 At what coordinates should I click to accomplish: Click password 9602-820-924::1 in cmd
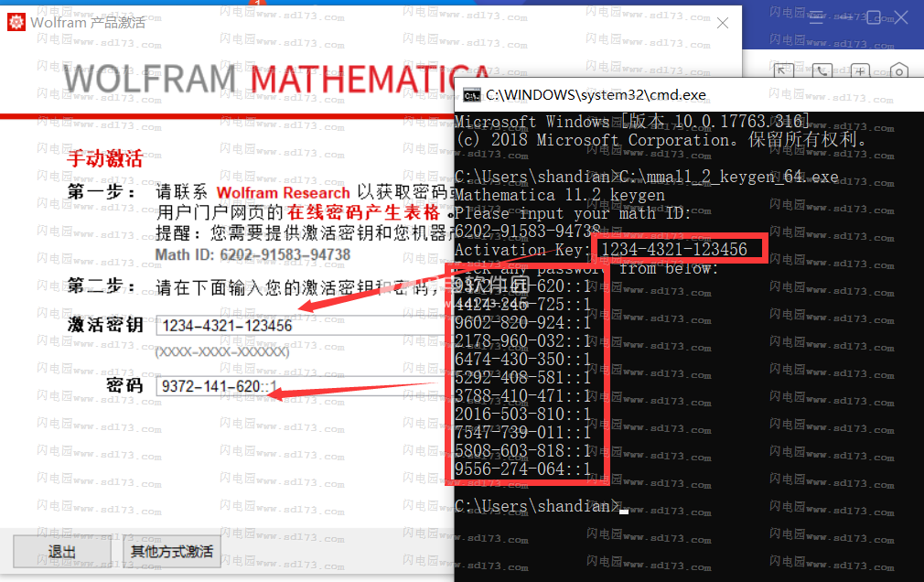click(522, 322)
